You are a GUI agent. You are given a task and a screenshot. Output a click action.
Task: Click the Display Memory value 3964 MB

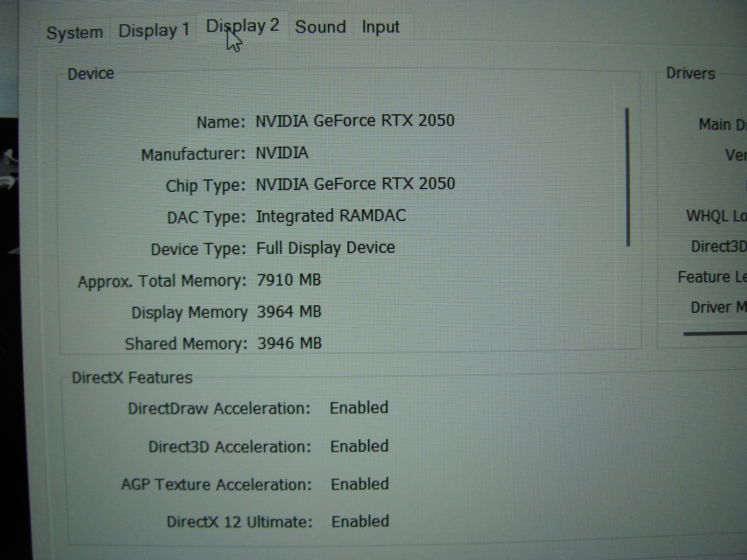tap(289, 311)
